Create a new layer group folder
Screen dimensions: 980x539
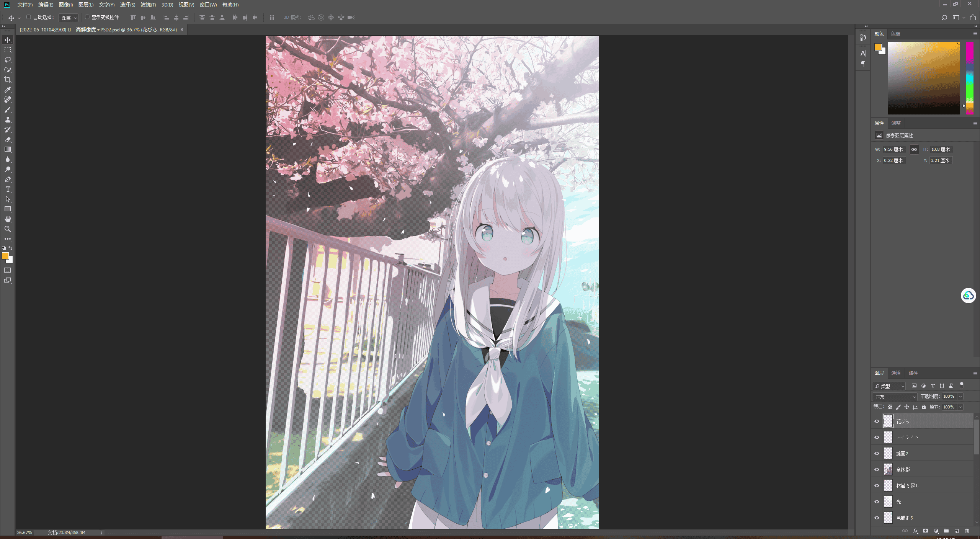coord(946,531)
